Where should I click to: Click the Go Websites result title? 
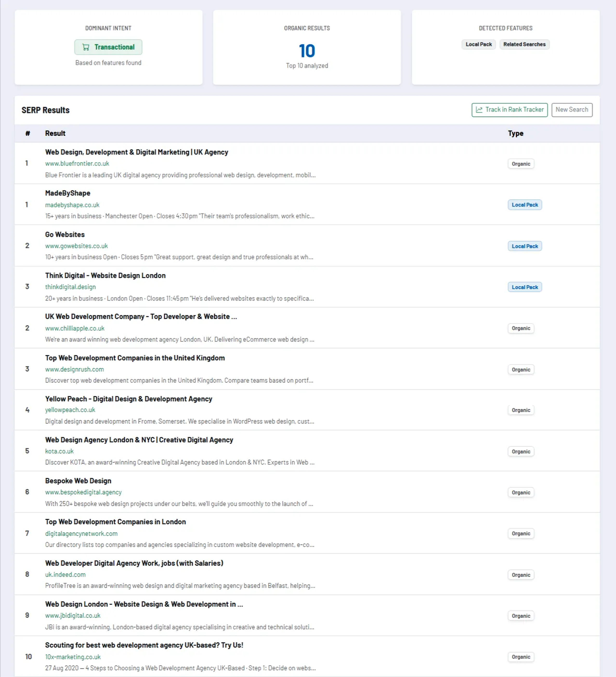(x=65, y=234)
